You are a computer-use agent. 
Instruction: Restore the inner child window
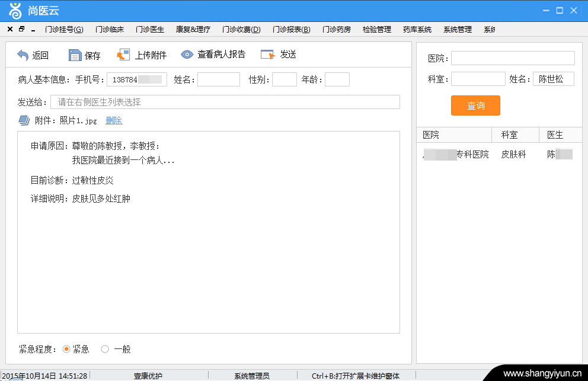tap(22, 29)
